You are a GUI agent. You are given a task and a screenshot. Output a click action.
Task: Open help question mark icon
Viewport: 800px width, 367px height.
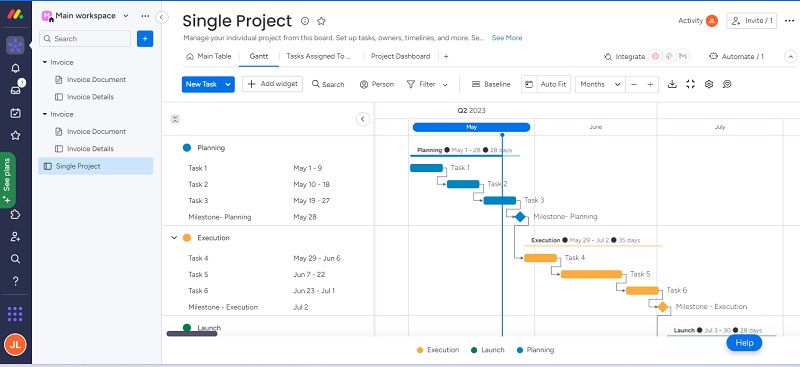point(15,281)
